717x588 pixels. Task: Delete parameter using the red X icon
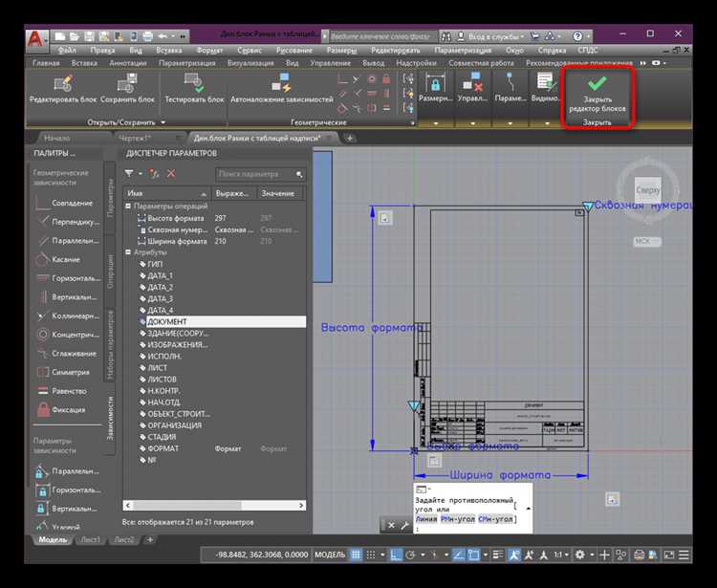[x=171, y=174]
